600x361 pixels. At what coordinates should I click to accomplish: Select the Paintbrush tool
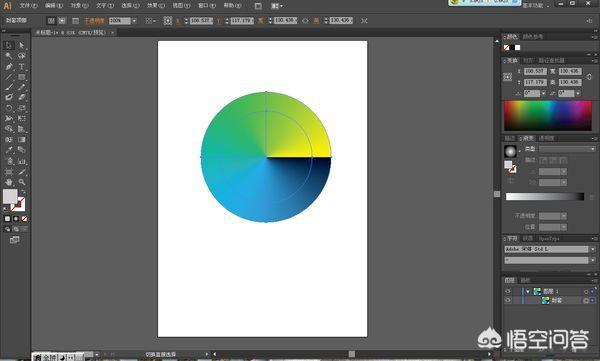[x=9, y=87]
